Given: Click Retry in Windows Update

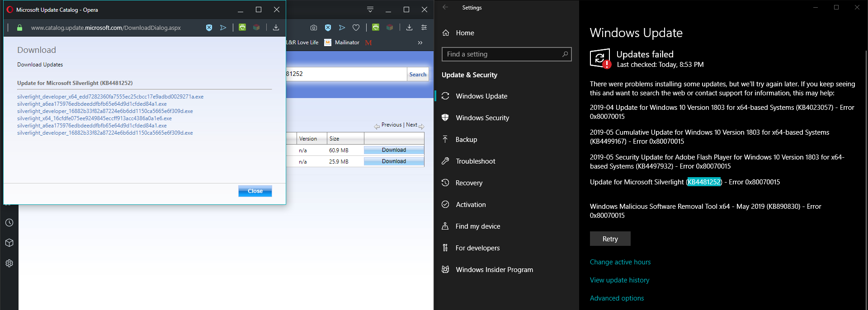Looking at the screenshot, I should click(610, 239).
